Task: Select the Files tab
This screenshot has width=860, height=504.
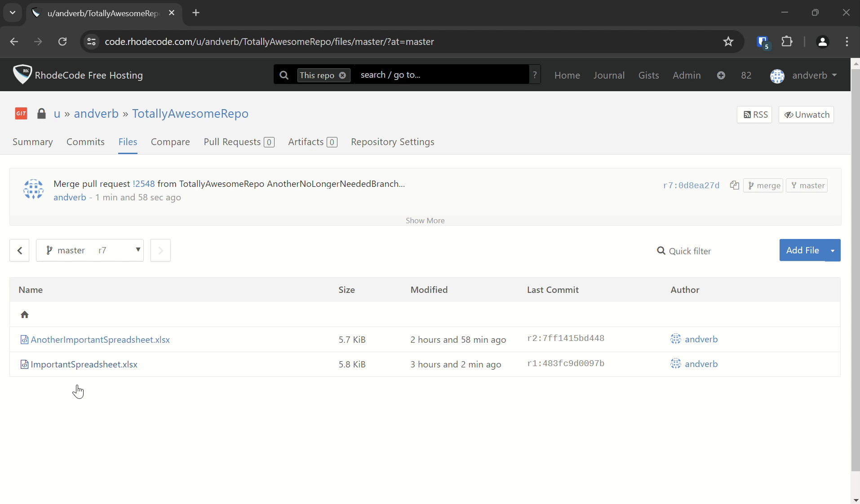Action: pos(128,142)
